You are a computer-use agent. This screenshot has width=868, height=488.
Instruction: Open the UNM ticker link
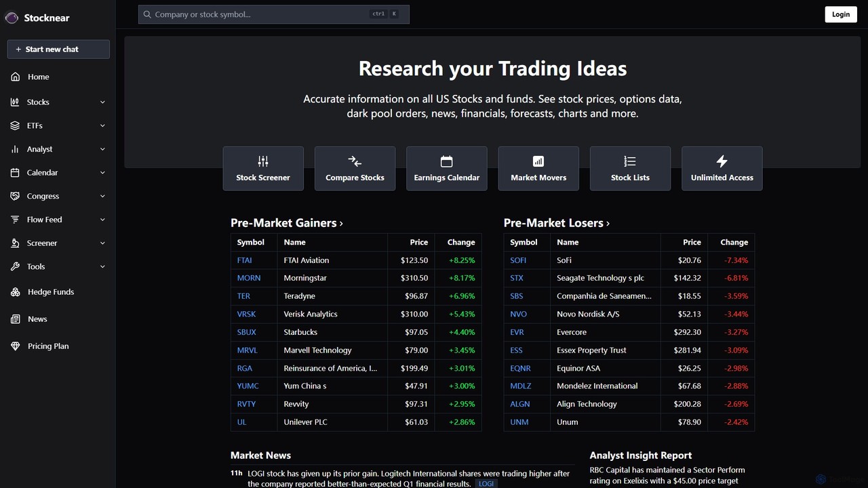[x=519, y=422]
